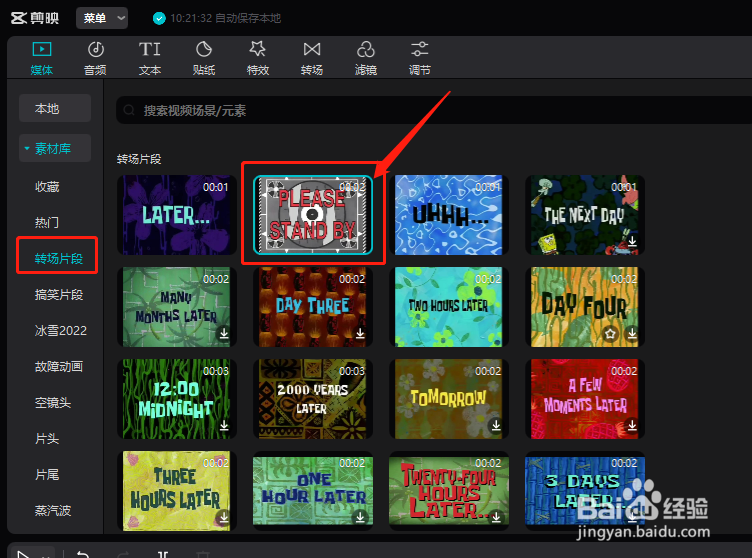
Task: Download the THREE HOURS LATER clip
Action: tap(224, 517)
